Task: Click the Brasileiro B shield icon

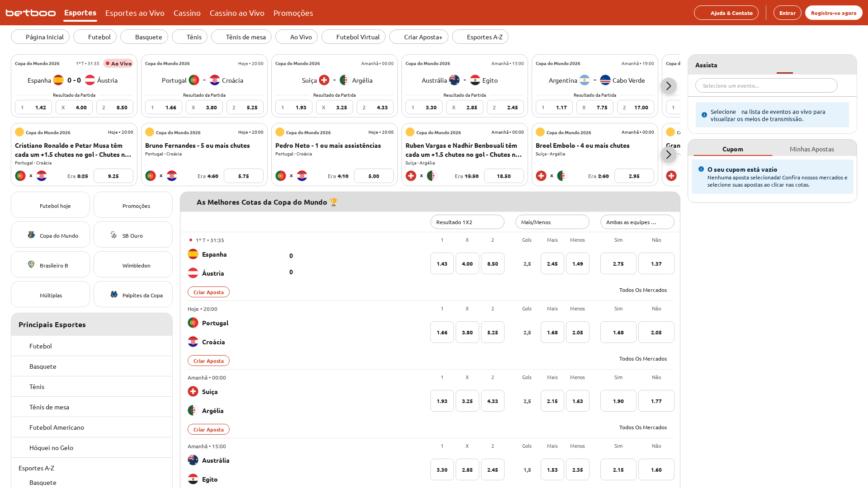Action: click(31, 264)
